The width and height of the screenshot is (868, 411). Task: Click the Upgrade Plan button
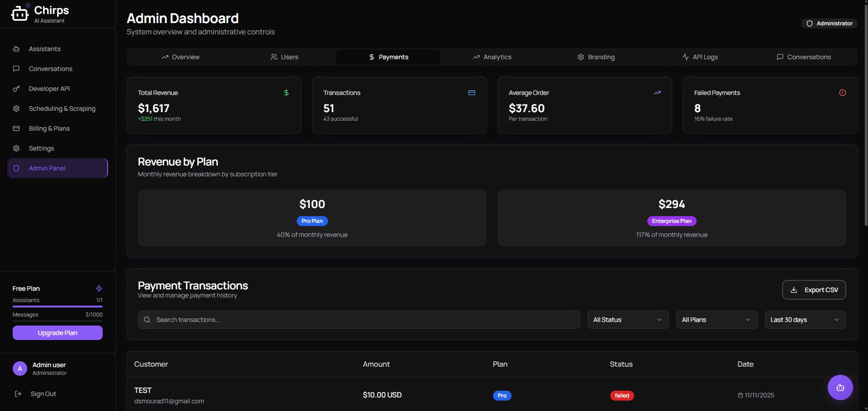click(x=57, y=333)
